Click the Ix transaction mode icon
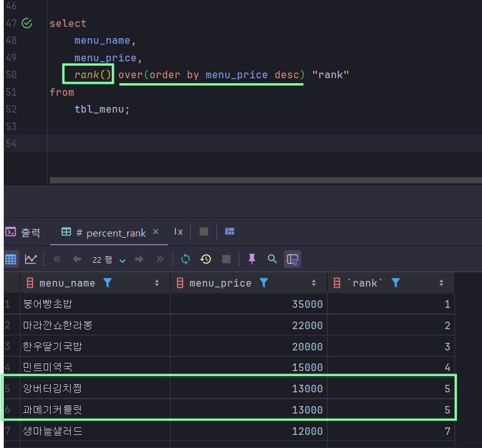 178,232
